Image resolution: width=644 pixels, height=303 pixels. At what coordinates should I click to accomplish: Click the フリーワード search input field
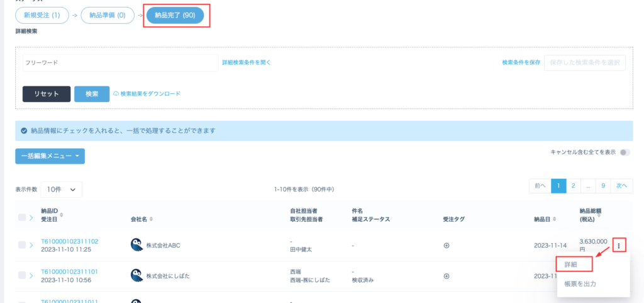click(x=119, y=63)
